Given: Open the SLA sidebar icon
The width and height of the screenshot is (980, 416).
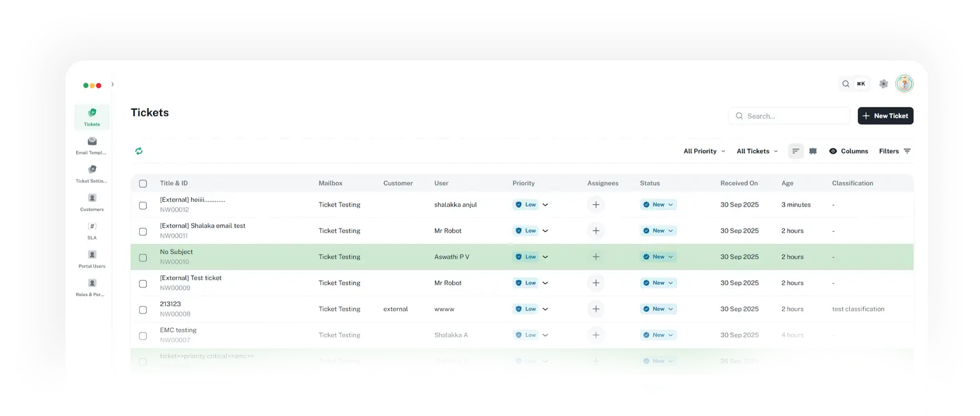Looking at the screenshot, I should (92, 230).
